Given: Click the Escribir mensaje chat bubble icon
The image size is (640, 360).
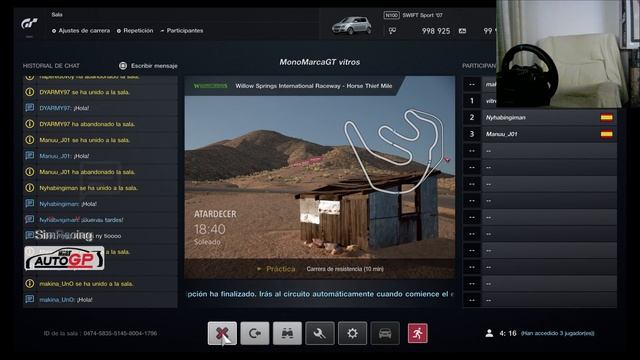Looking at the screenshot, I should point(123,65).
